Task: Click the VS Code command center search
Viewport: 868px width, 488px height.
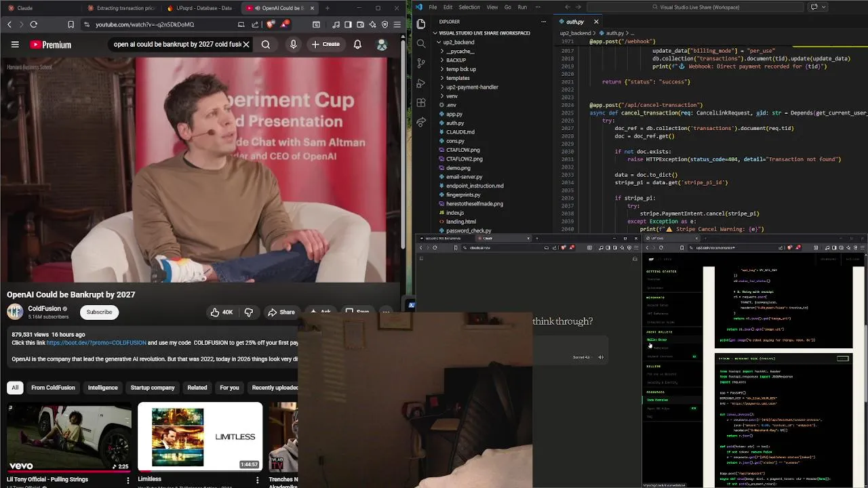Action: [696, 7]
